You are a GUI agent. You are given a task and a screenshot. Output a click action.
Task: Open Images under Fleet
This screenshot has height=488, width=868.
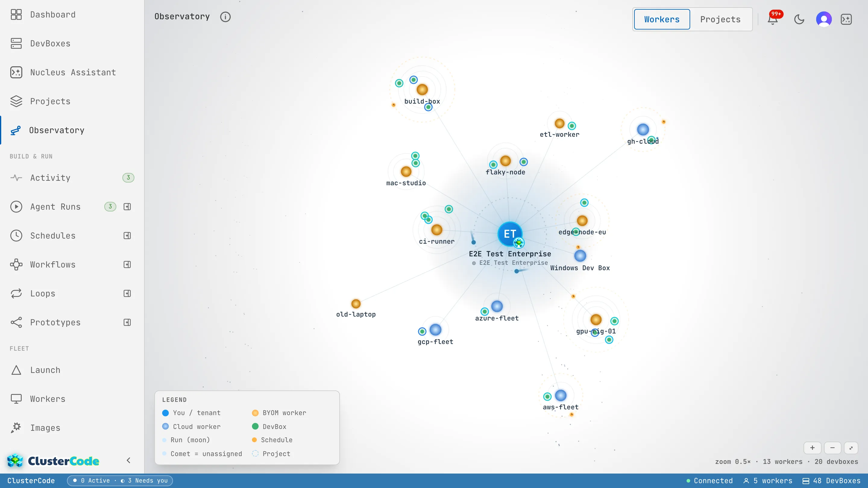(72, 428)
